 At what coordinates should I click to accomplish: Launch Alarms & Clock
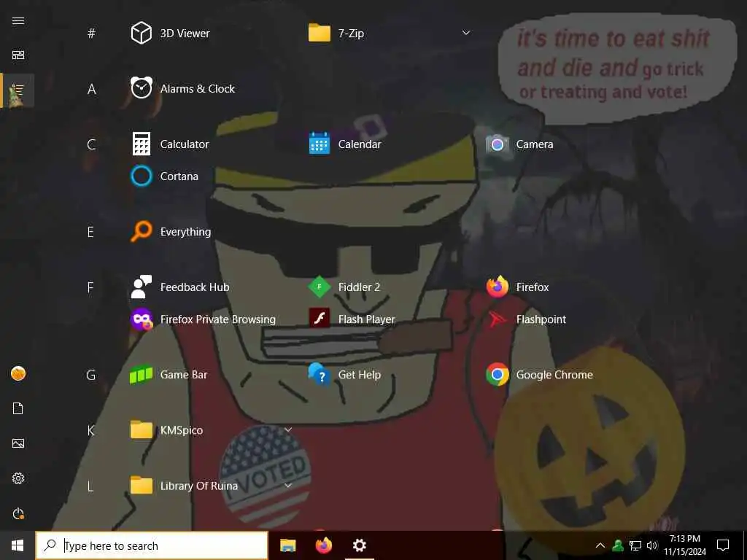click(182, 88)
